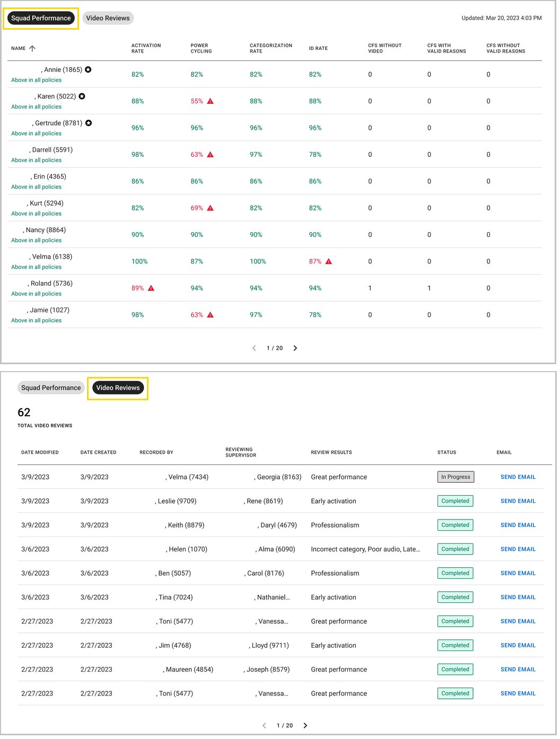The width and height of the screenshot is (560, 739).
Task: Click the alert icon beside Kurt's 69% power cycling
Action: (210, 208)
